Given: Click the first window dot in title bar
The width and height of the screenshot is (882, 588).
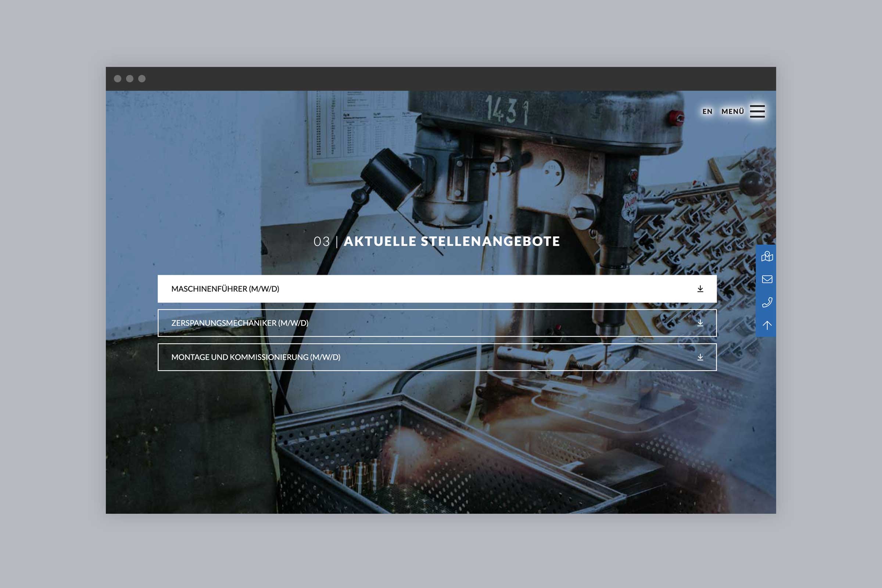Looking at the screenshot, I should tap(117, 79).
